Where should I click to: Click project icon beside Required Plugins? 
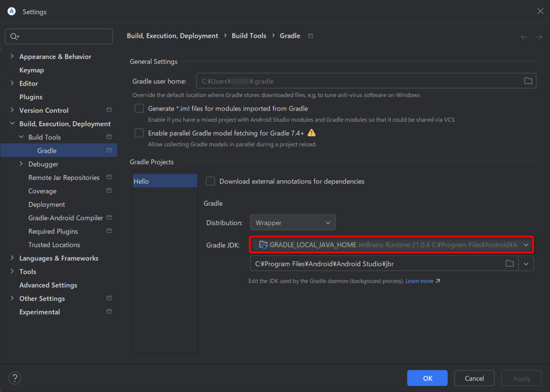pos(109,231)
